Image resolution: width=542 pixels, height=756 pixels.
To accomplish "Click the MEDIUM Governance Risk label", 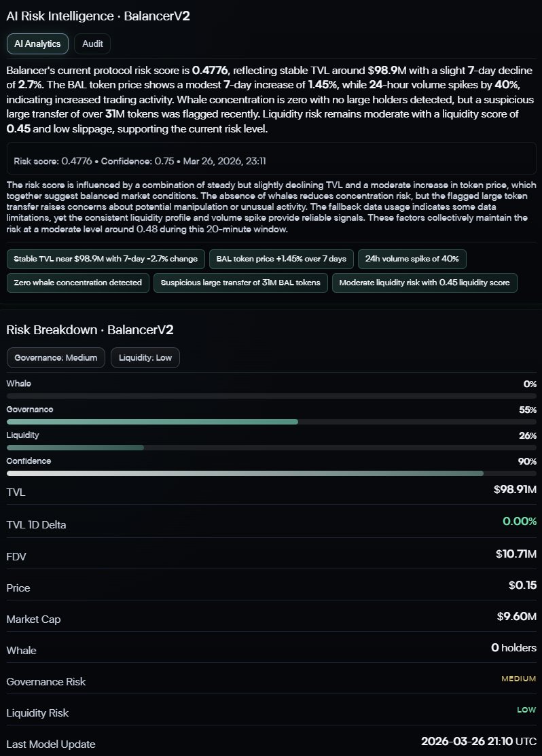I will [519, 679].
